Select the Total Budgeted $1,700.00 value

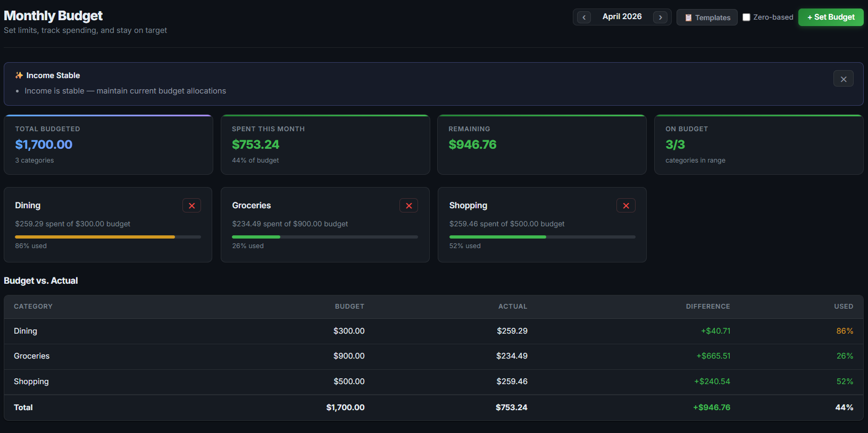(x=44, y=145)
